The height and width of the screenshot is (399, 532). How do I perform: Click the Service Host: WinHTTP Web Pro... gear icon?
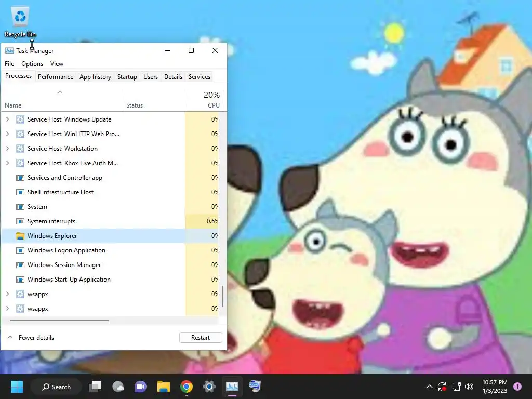point(20,134)
